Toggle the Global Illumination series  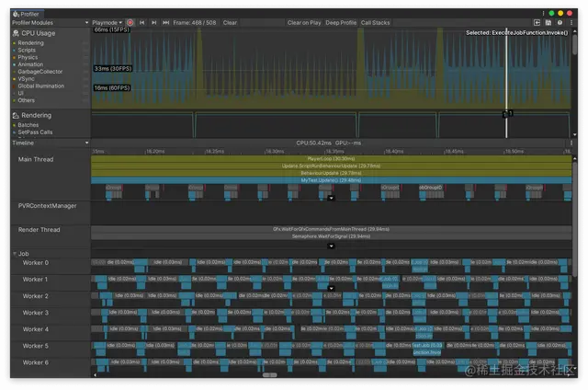tap(15, 86)
